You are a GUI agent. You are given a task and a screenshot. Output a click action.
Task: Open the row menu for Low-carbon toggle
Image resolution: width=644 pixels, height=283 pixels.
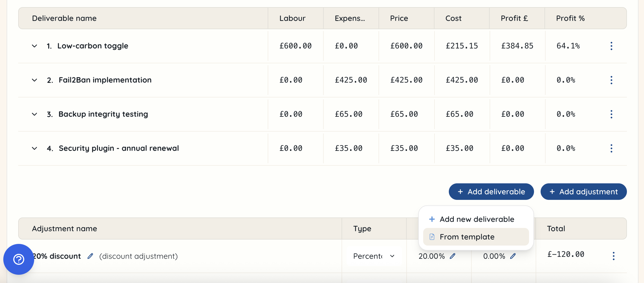(611, 46)
